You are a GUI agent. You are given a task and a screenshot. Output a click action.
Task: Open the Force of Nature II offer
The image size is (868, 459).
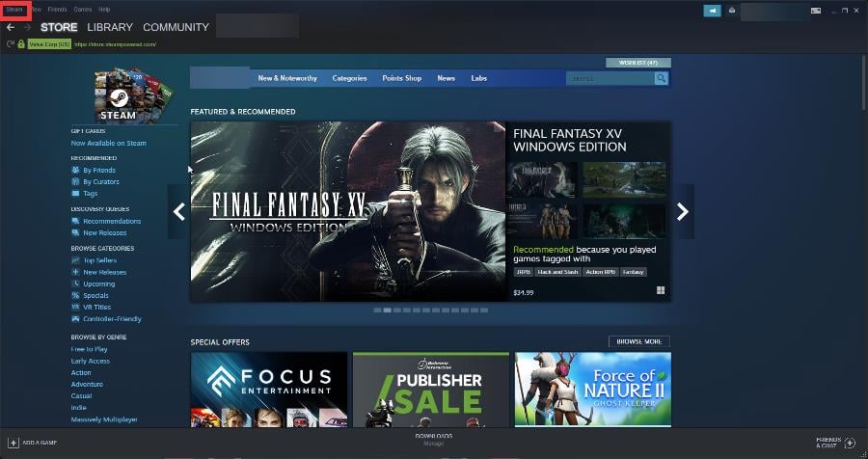point(593,390)
